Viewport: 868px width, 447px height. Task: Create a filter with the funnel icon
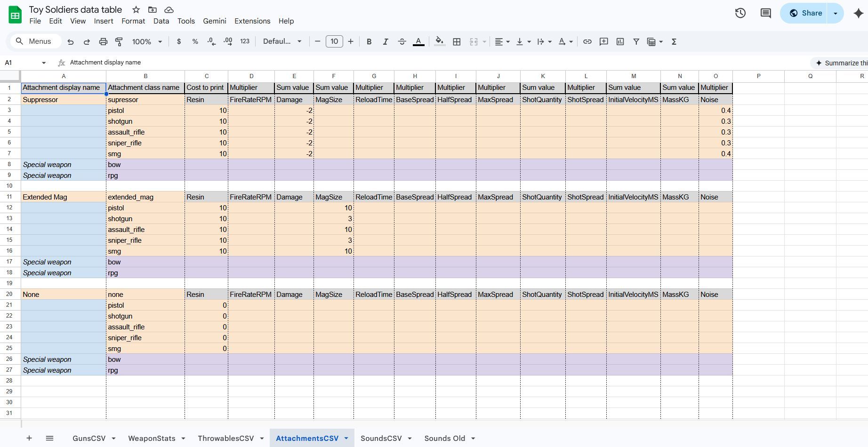click(636, 41)
